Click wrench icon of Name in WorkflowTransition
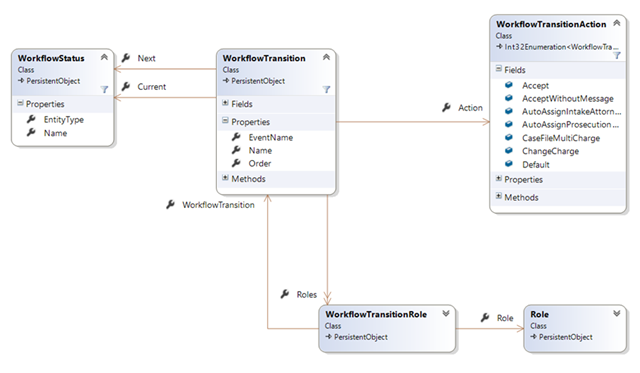This screenshot has width=640, height=373. [x=236, y=150]
